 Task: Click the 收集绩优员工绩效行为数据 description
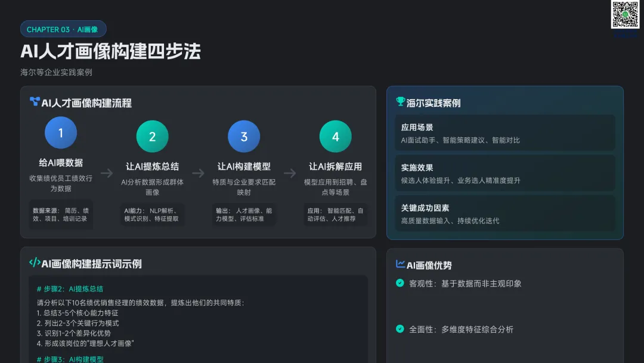click(x=61, y=183)
